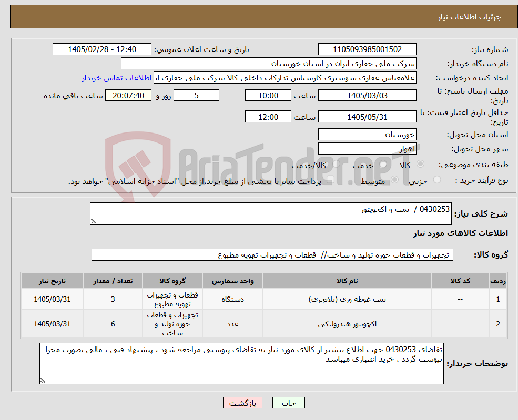The height and width of the screenshot is (420, 518).
Task: Click the date 1405/03/31 for the اکچویتور هیدرولیکی row
Action: click(52, 324)
